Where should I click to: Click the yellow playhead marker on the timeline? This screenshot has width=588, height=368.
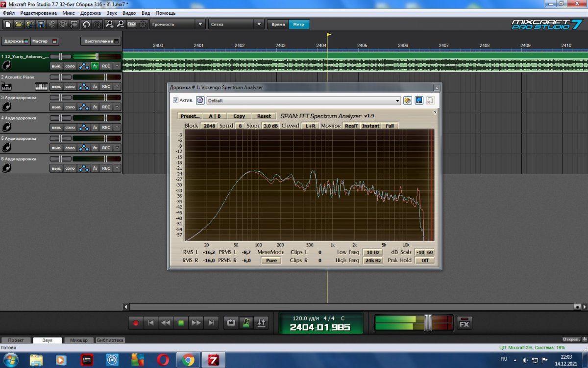coord(328,34)
